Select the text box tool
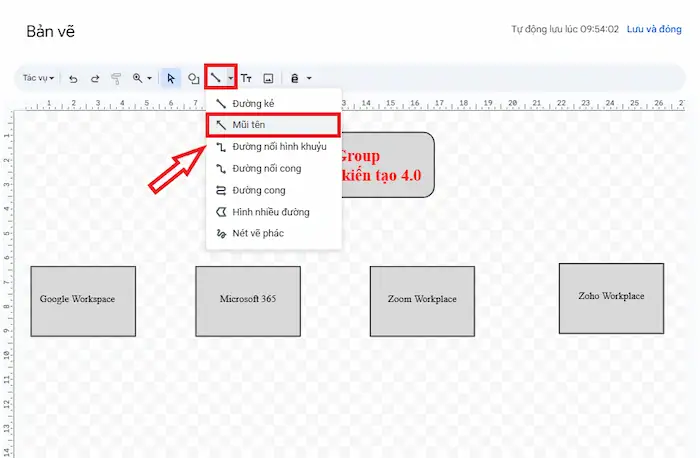 (x=246, y=79)
